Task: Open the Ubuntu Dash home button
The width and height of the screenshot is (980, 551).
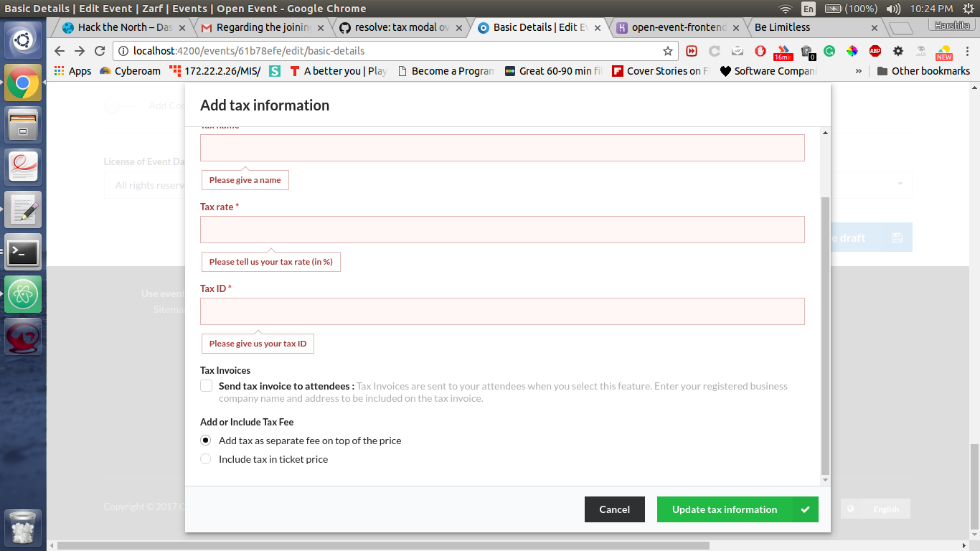Action: pyautogui.click(x=23, y=40)
